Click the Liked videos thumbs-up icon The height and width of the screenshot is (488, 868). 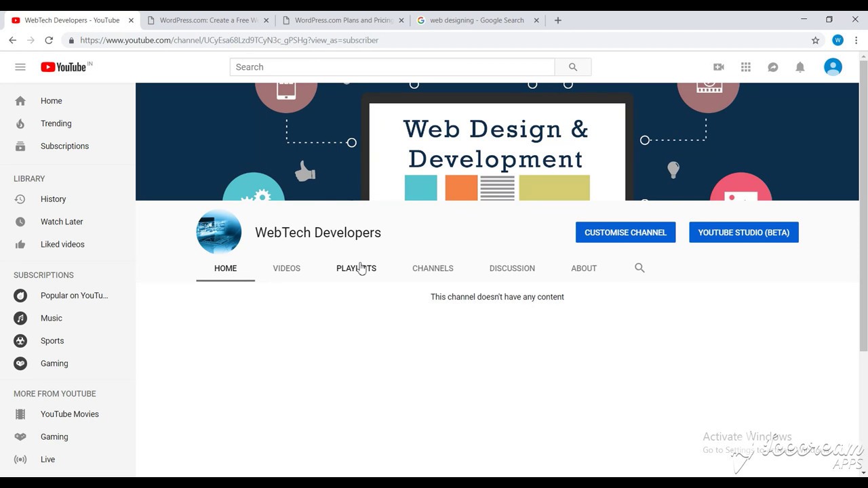click(20, 245)
